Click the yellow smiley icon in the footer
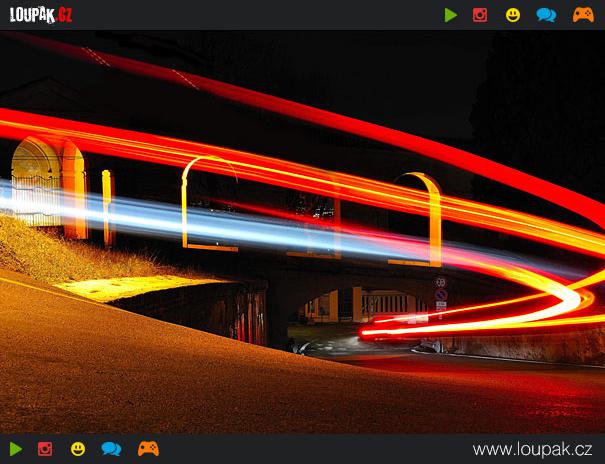Screen dimensions: 605x464 78,449
